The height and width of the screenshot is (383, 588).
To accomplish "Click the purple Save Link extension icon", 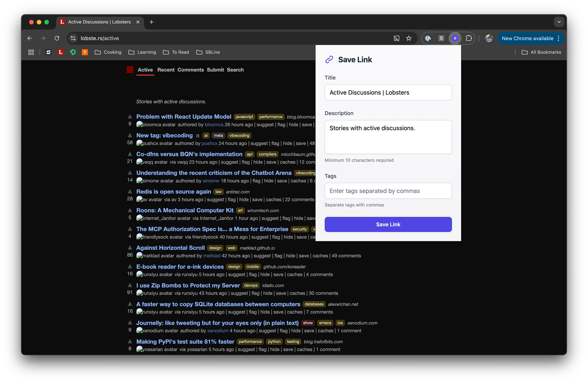I will coord(455,38).
